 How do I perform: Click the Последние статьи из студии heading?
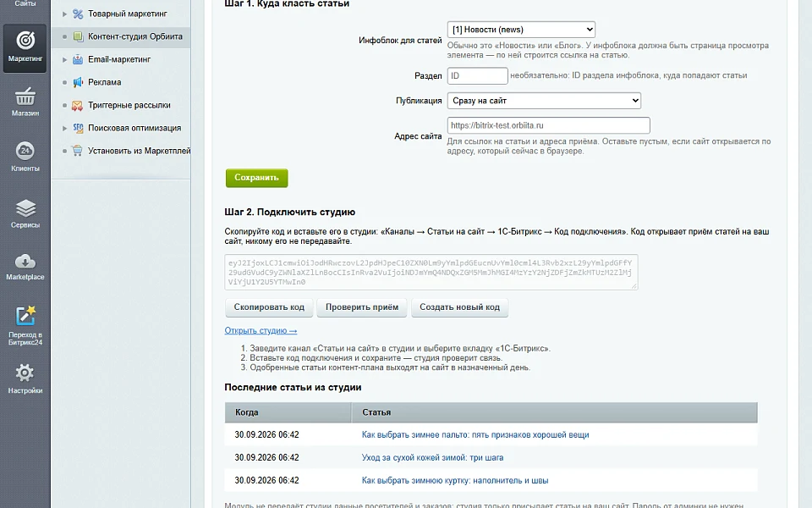coord(293,387)
